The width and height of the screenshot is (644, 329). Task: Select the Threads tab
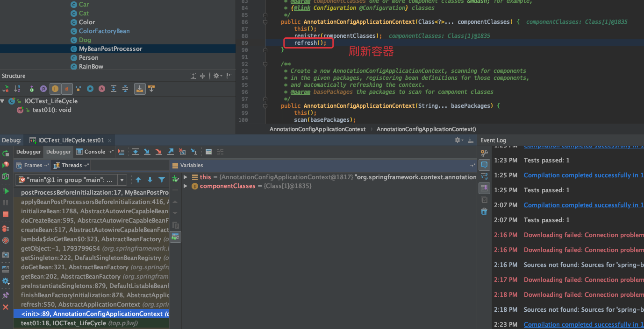tap(71, 165)
